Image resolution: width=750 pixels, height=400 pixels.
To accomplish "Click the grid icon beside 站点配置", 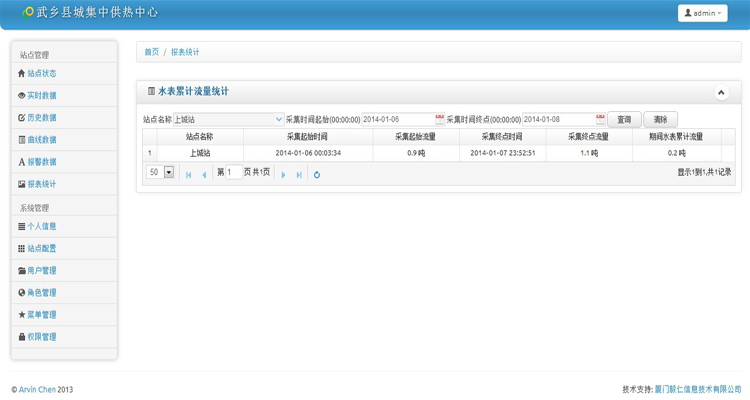I will coord(22,248).
